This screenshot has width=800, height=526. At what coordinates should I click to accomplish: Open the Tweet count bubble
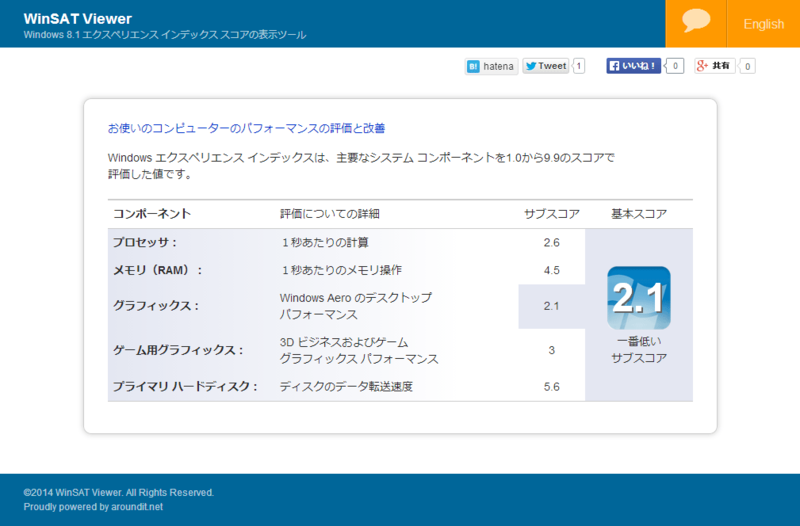tap(579, 66)
